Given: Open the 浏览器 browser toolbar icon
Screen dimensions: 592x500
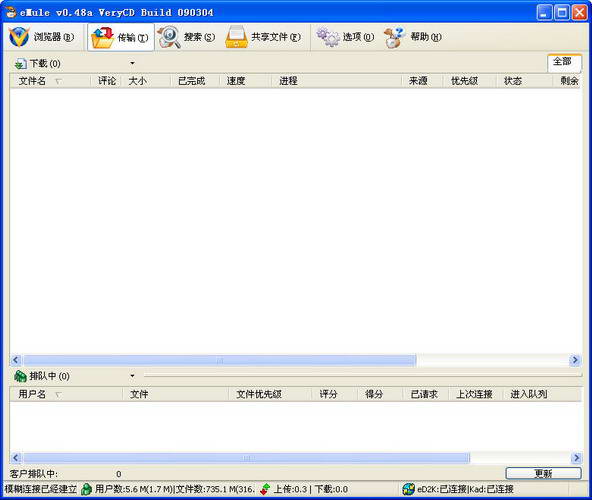Looking at the screenshot, I should [19, 37].
